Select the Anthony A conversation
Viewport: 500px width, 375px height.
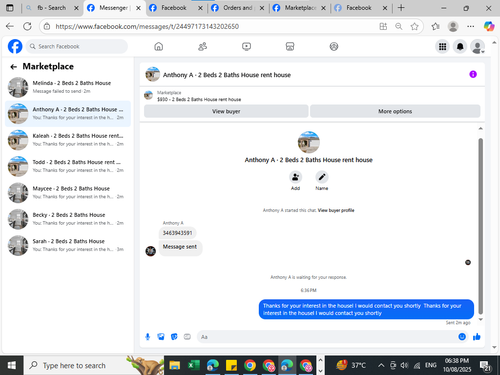pyautogui.click(x=68, y=113)
